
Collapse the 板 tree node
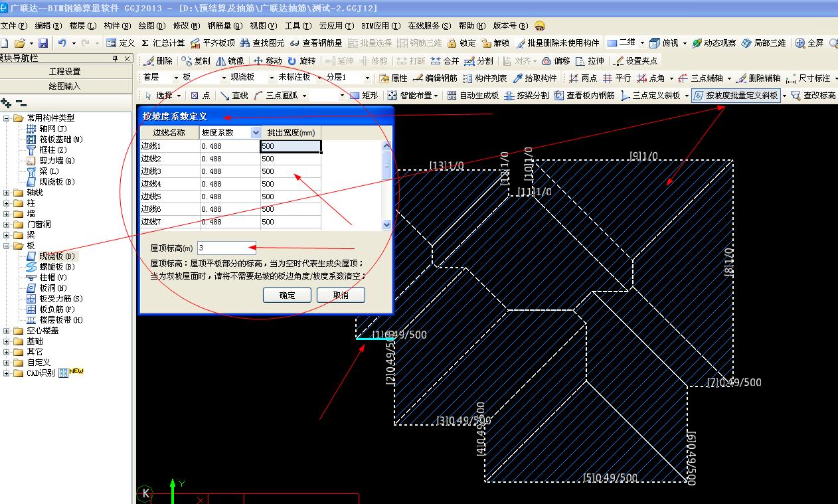pos(7,246)
